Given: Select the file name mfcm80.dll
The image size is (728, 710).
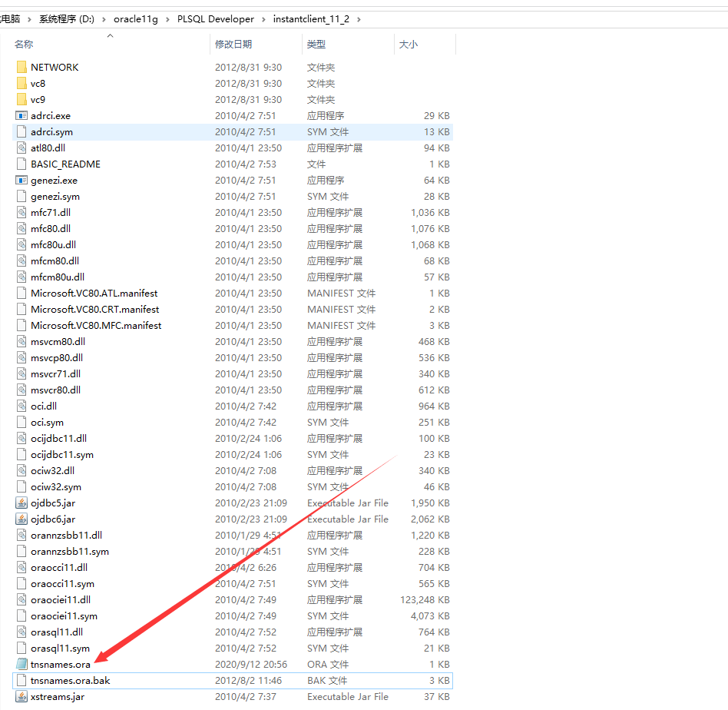Looking at the screenshot, I should coord(55,261).
